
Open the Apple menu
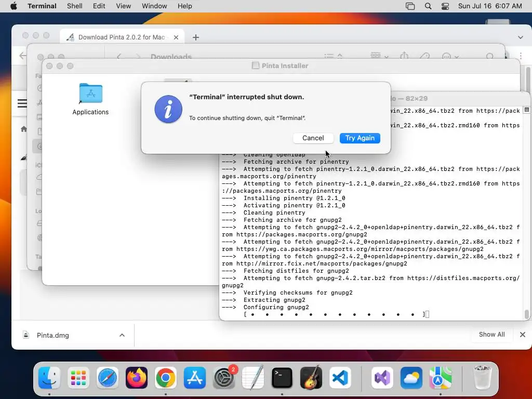coord(14,6)
